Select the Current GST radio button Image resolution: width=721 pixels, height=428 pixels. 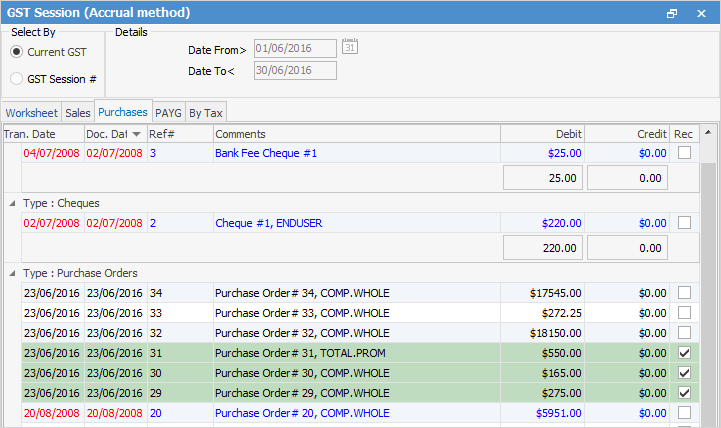[x=17, y=51]
